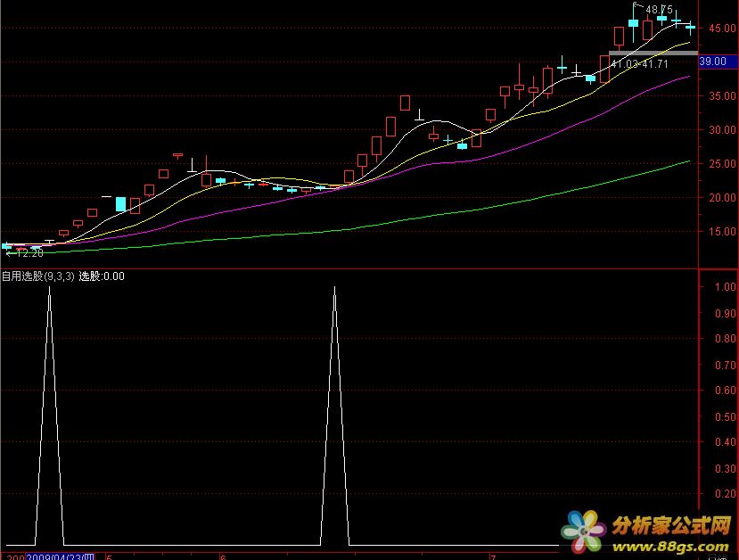Image resolution: width=739 pixels, height=560 pixels.
Task: Click the 1.00 indicator axis label
Action: [x=726, y=287]
